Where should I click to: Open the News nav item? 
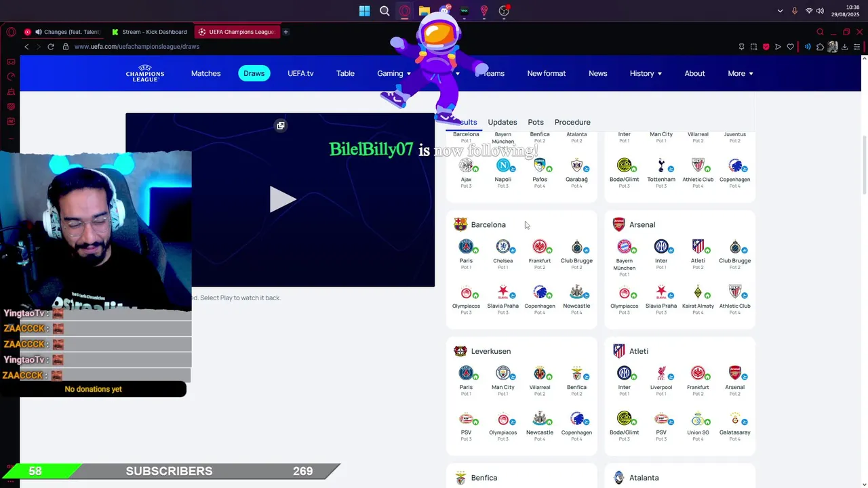point(598,73)
